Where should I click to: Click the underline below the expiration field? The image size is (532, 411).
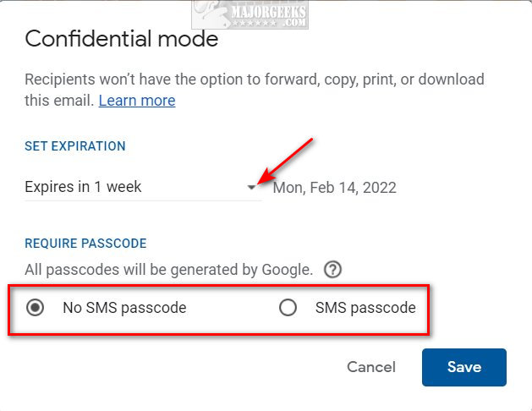143,200
